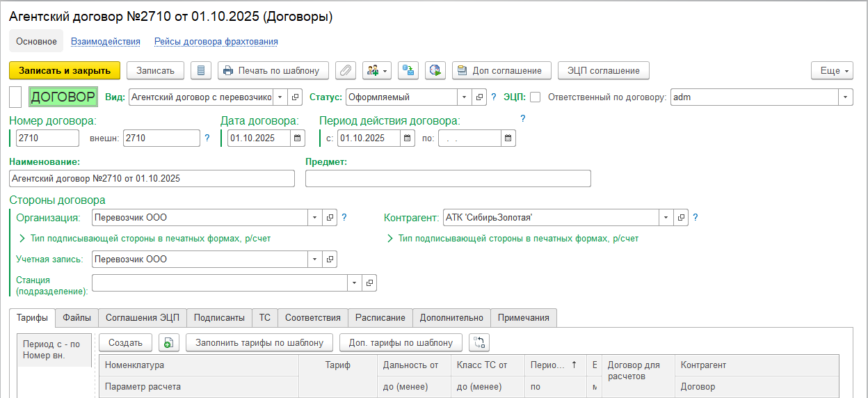The height and width of the screenshot is (398, 868).
Task: Switch to the Подписанты tab
Action: click(x=219, y=317)
